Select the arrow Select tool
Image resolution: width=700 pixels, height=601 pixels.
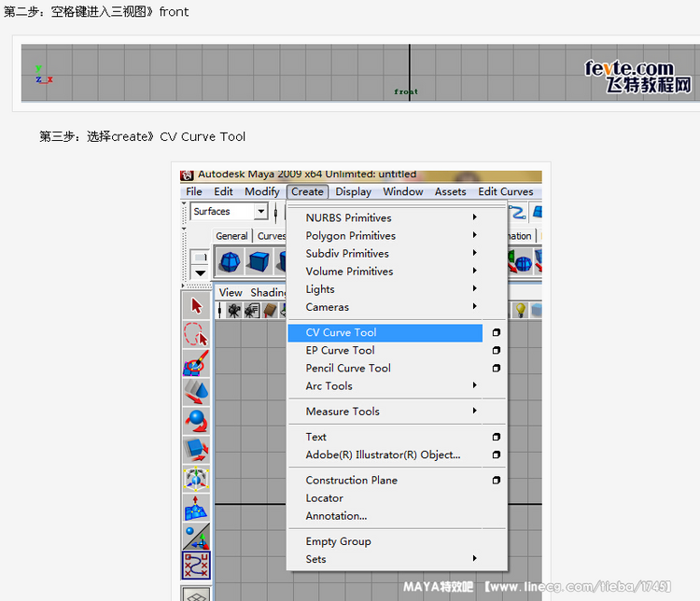[196, 306]
